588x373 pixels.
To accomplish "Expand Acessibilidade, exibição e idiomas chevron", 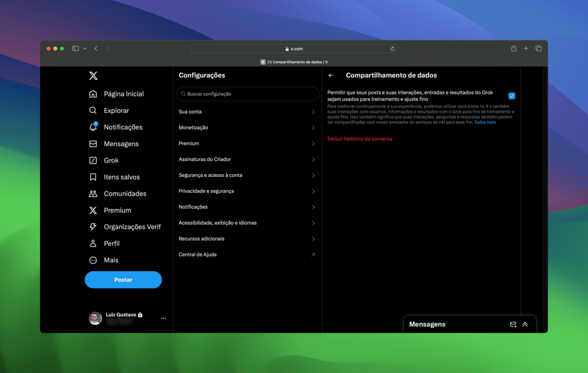I will point(313,223).
